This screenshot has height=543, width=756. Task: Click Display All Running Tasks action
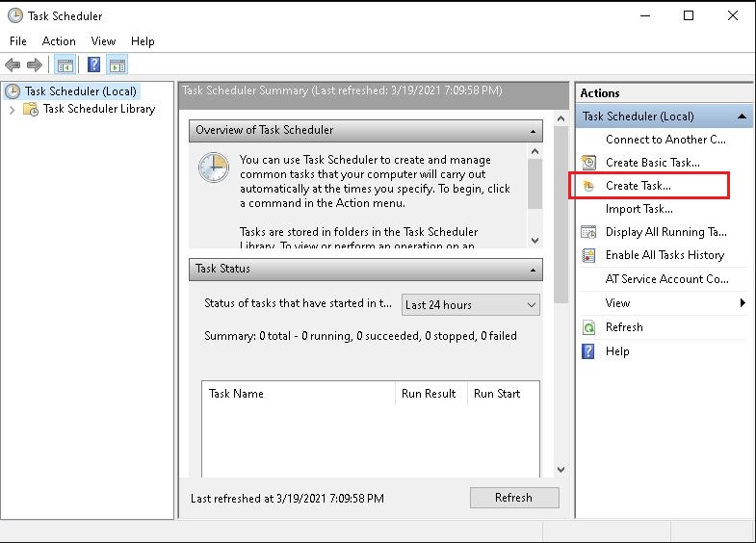666,232
